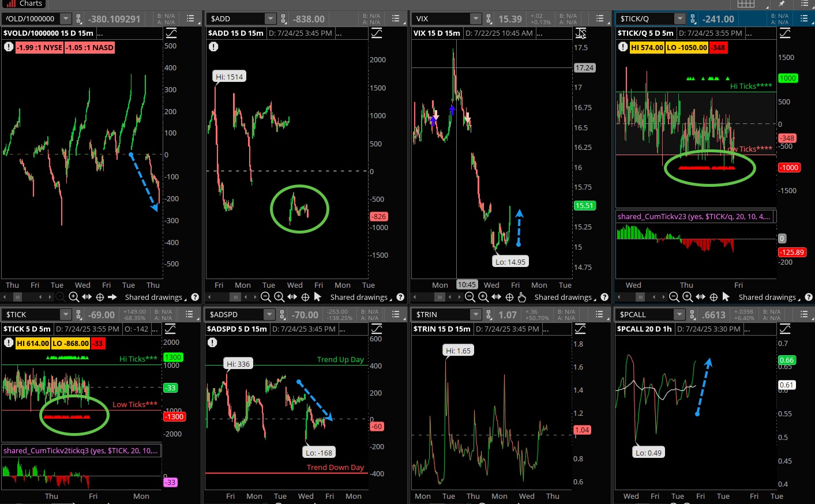Expand the $ADD symbol dropdown
The image size is (815, 504).
pos(270,19)
